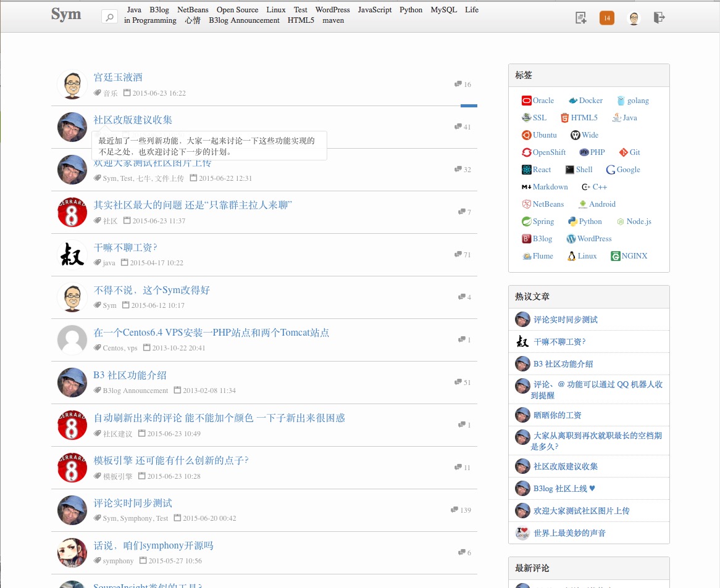Select the React tag
The image size is (720, 588).
click(x=537, y=170)
